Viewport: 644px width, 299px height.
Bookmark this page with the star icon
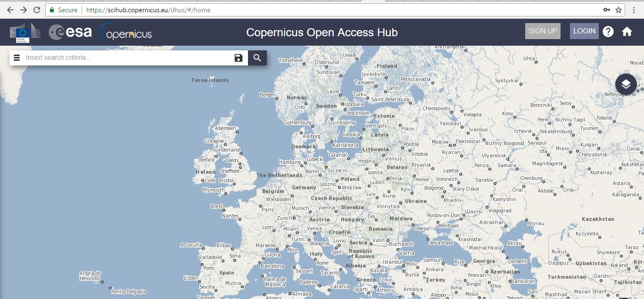(x=619, y=10)
